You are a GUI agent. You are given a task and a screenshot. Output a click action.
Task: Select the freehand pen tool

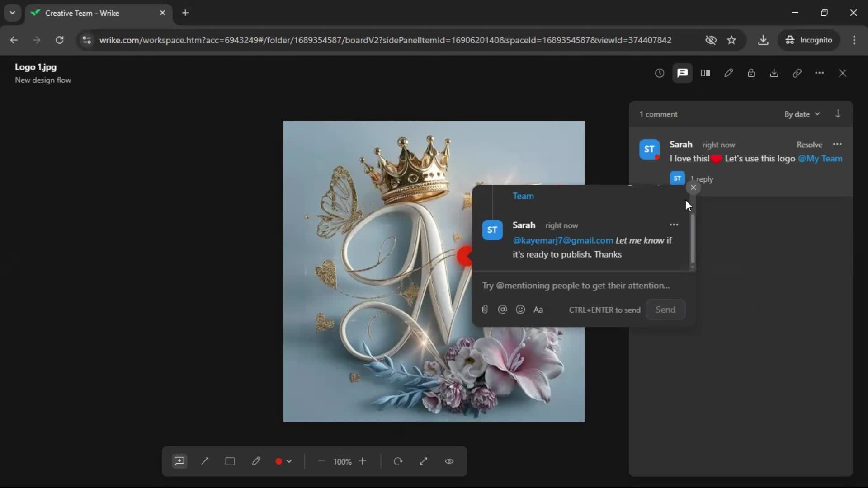point(256,461)
